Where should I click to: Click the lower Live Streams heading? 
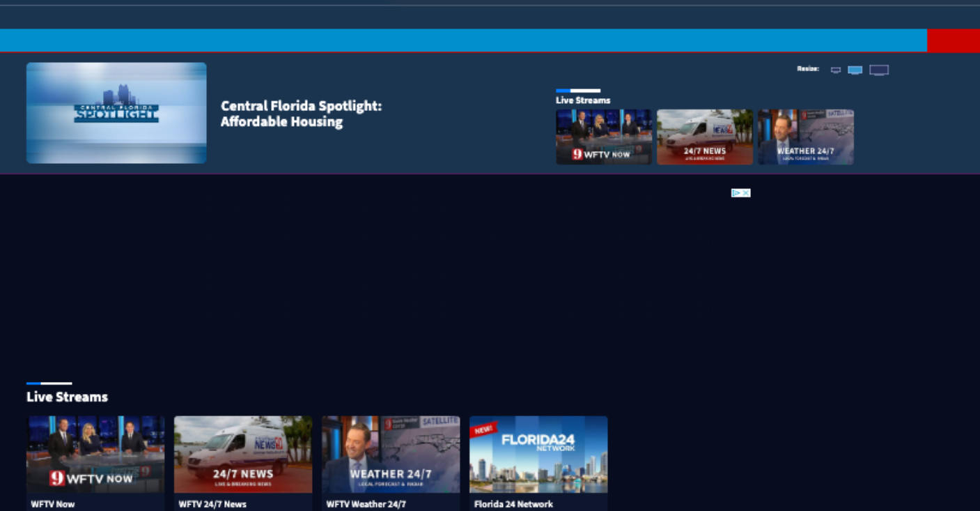[x=67, y=397]
